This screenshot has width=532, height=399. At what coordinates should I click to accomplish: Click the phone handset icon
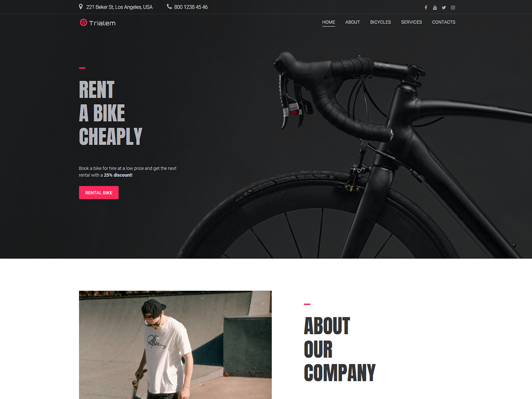pyautogui.click(x=169, y=7)
